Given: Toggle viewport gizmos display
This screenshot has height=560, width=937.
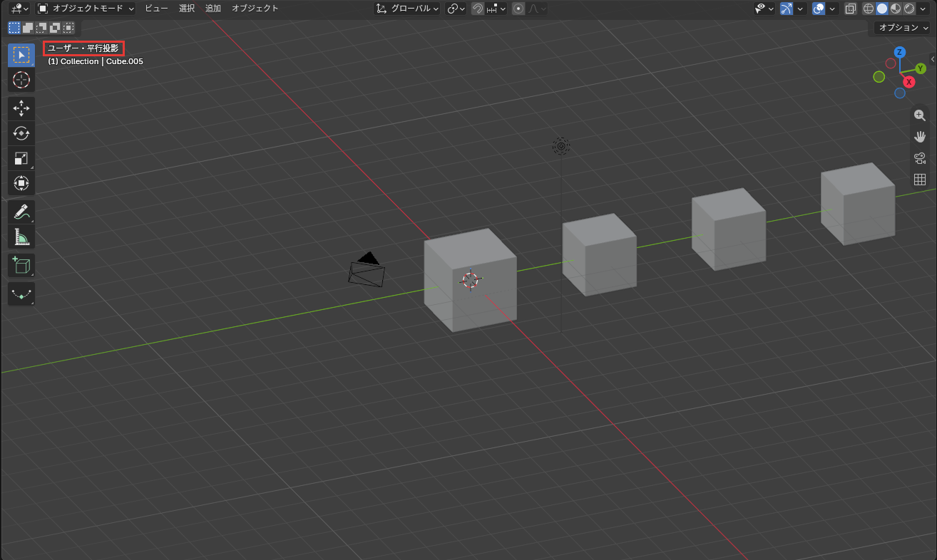Looking at the screenshot, I should point(787,9).
